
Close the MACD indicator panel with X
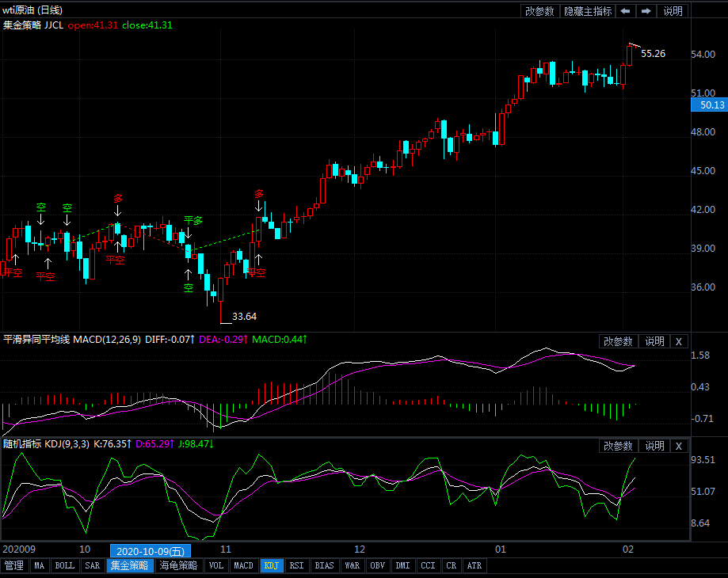click(x=678, y=341)
